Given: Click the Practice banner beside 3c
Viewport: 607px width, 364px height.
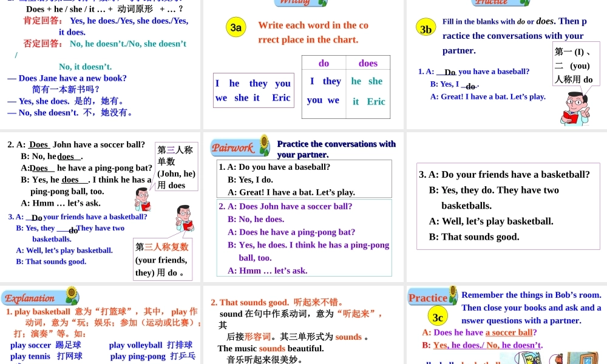Looking at the screenshot, I should (x=428, y=297).
